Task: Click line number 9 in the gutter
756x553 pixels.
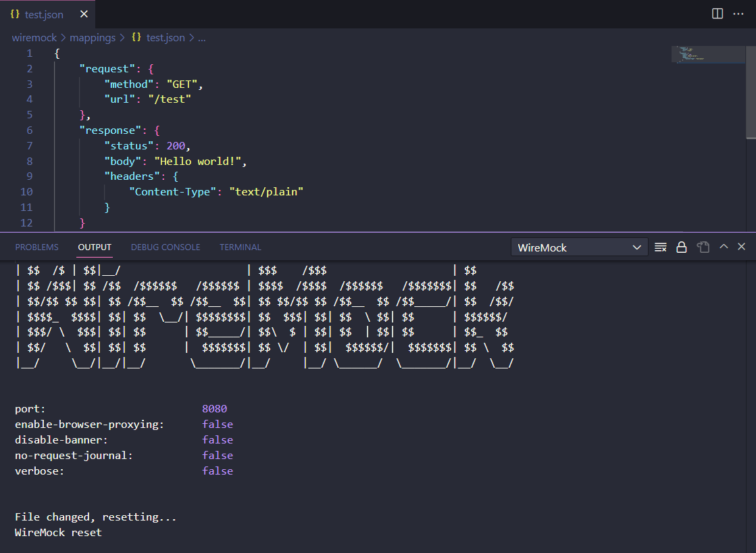Action: click(30, 176)
